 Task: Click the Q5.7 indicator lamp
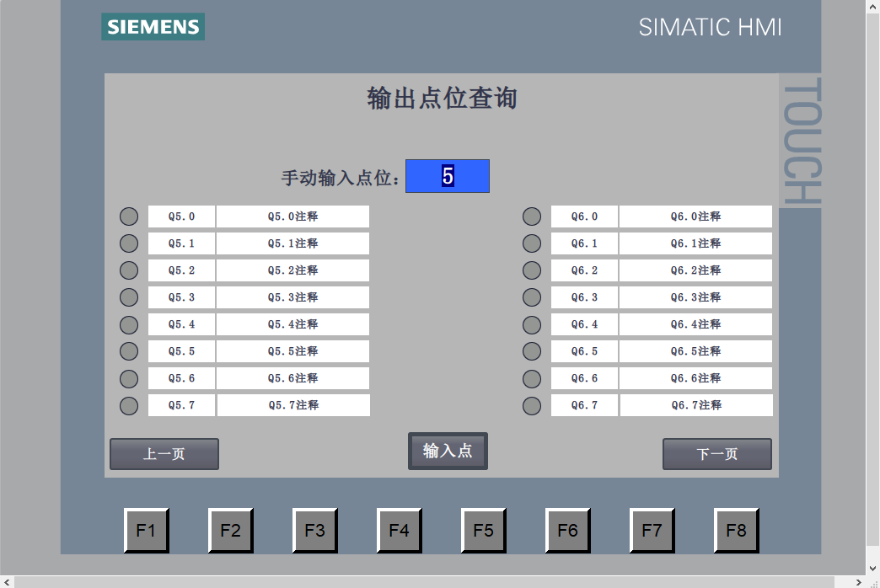point(128,405)
